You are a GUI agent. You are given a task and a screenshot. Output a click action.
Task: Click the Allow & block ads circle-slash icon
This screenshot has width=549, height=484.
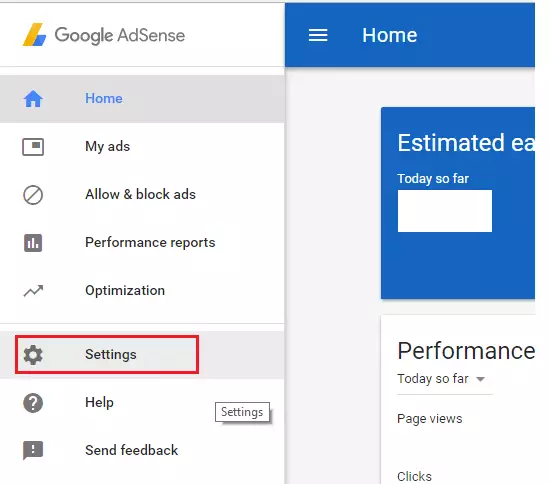pos(33,195)
